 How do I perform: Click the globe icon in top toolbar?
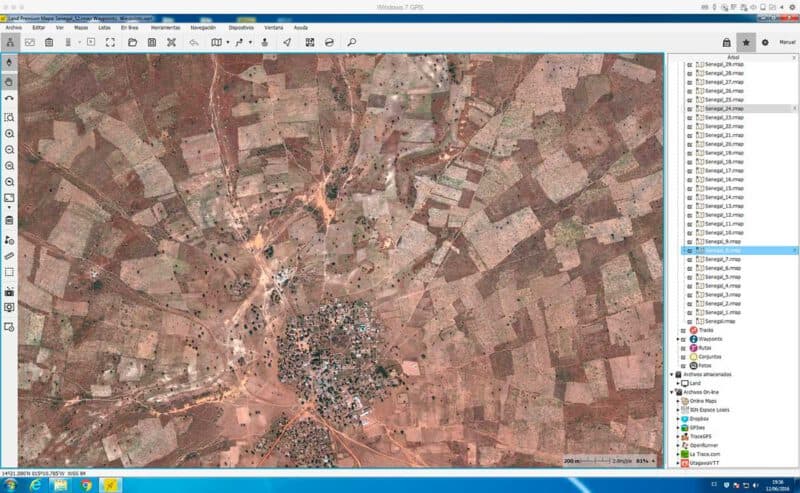click(329, 42)
